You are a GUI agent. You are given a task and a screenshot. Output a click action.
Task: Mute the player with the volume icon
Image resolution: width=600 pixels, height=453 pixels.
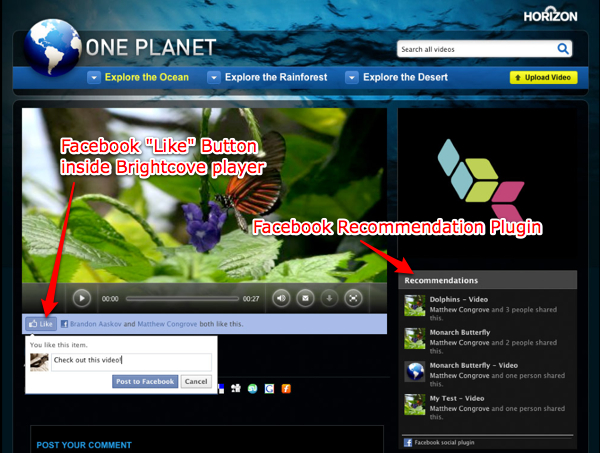coord(281,298)
